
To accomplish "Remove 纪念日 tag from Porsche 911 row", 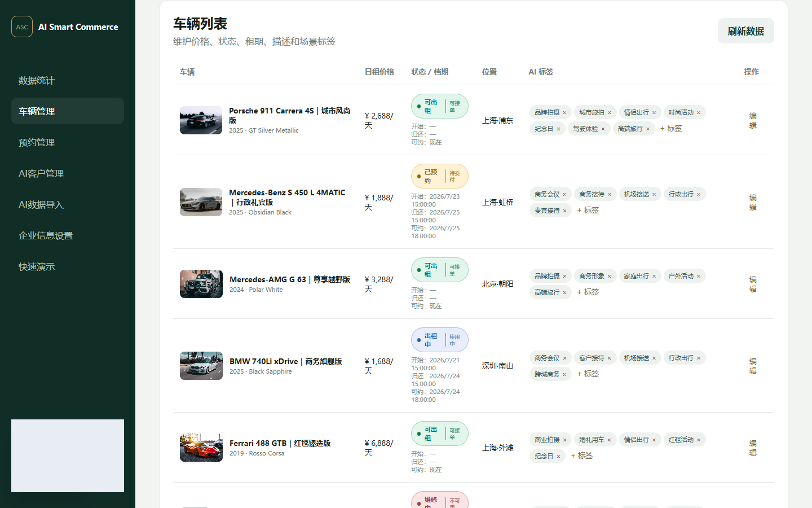I will click(x=558, y=129).
